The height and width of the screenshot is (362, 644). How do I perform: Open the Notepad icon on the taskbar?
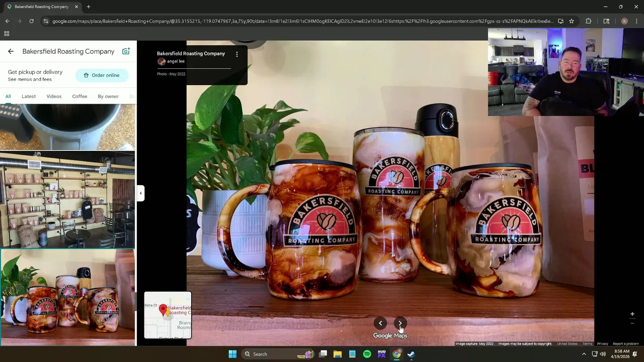coord(352,354)
